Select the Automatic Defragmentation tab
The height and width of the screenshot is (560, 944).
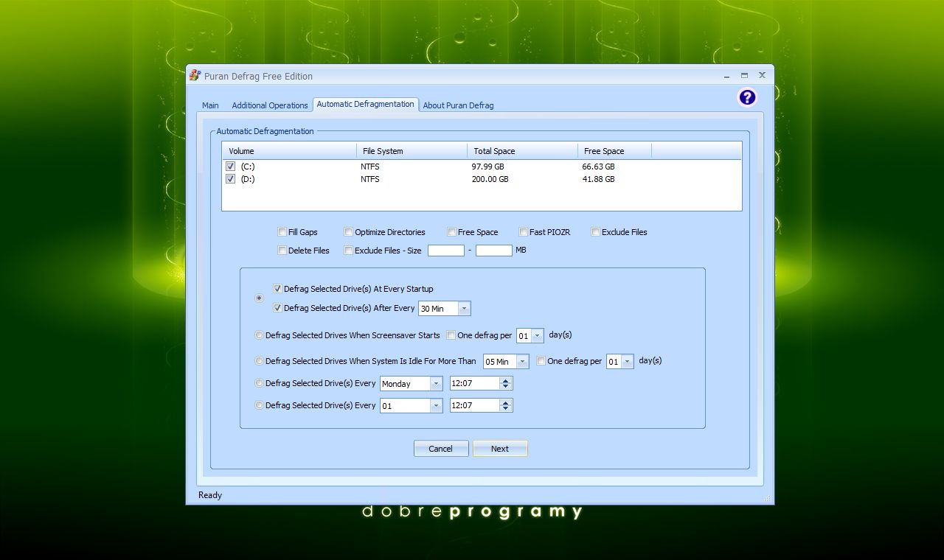point(366,105)
